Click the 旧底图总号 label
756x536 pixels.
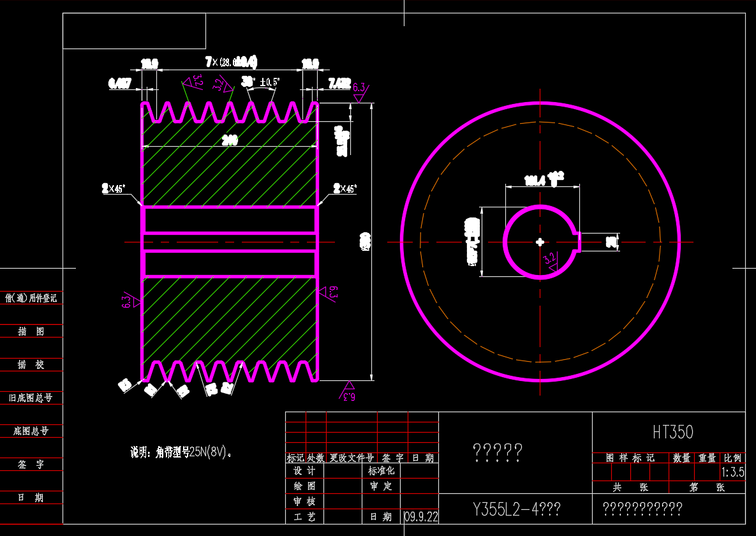(31, 398)
